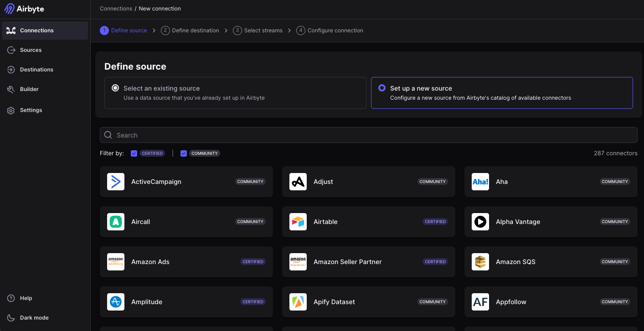Click the Apify Dataset connector icon
644x331 pixels.
pyautogui.click(x=298, y=302)
